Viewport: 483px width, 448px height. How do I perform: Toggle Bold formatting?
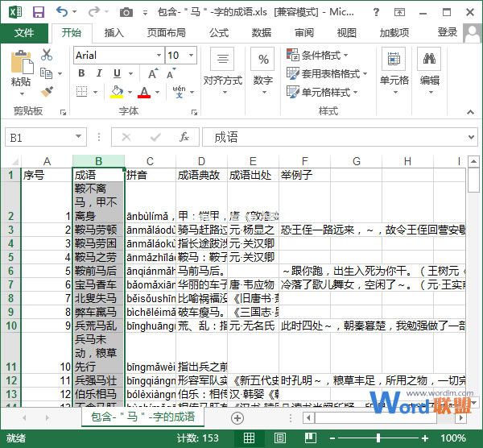pyautogui.click(x=81, y=74)
